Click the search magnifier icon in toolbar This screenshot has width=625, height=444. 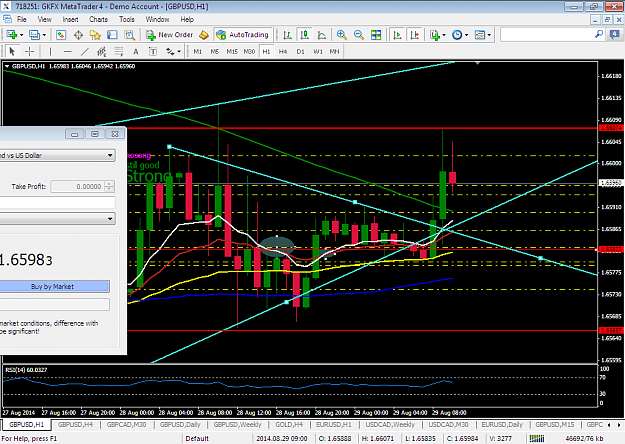tap(599, 35)
